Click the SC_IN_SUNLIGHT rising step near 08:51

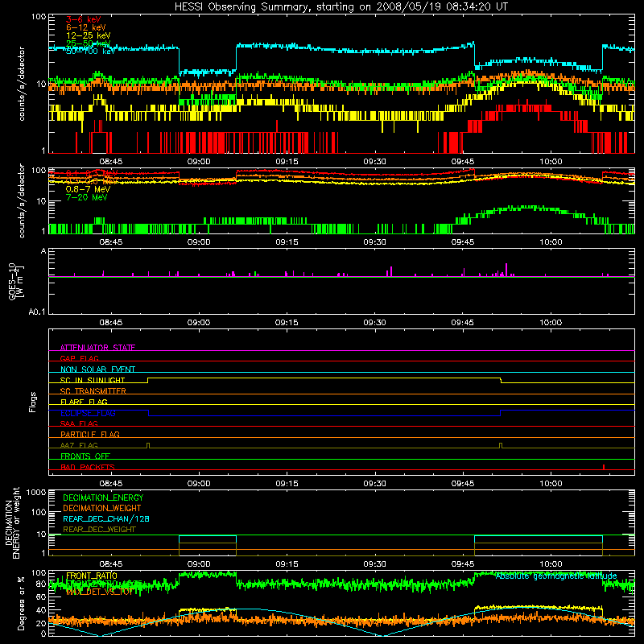(x=148, y=380)
